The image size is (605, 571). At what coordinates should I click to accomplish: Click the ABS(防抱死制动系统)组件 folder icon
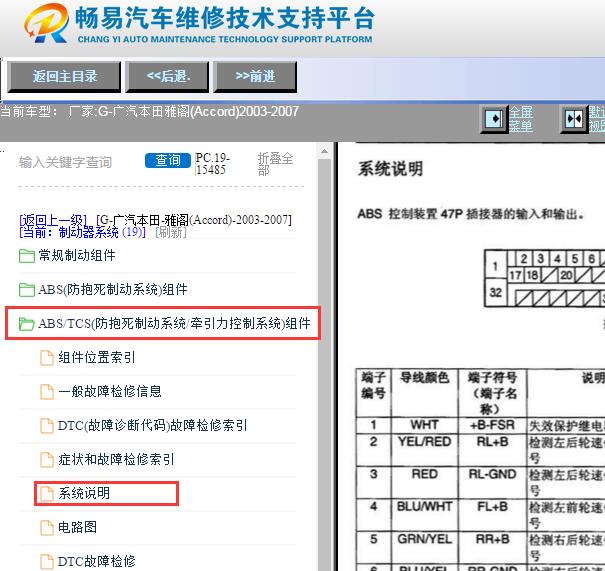click(27, 290)
